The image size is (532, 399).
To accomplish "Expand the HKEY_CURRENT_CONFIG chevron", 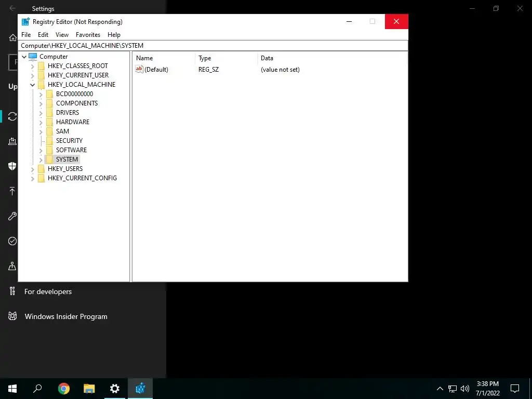I will [33, 179].
